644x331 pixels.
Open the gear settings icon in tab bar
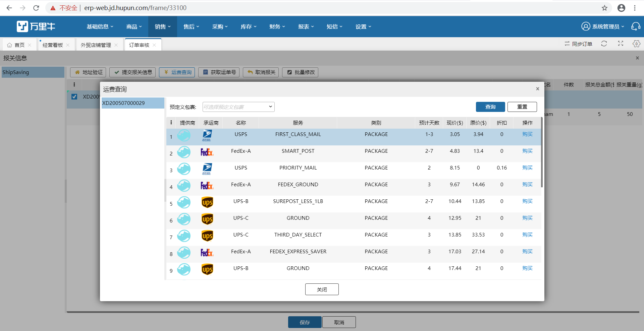636,44
